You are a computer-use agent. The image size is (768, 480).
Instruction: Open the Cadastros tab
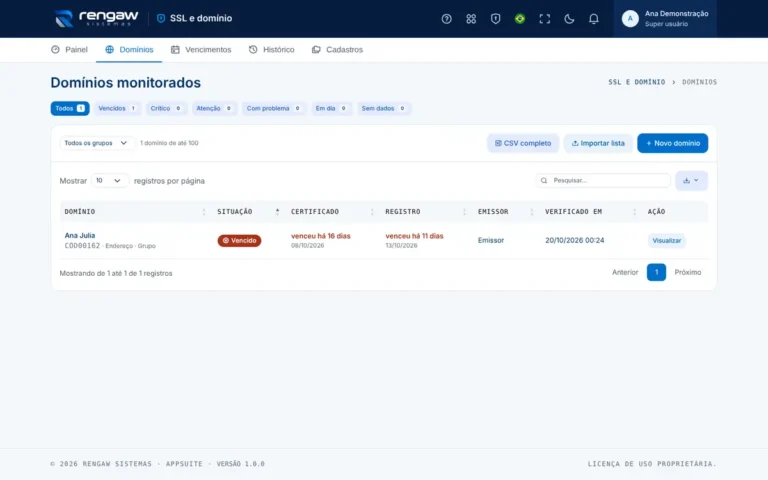pyautogui.click(x=337, y=49)
